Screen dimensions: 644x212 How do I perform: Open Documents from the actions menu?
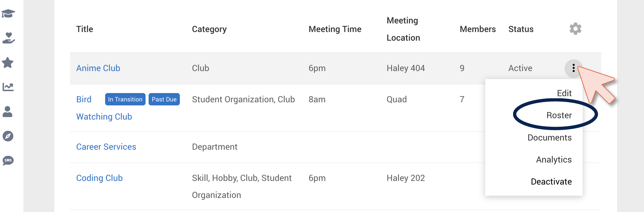pos(550,137)
